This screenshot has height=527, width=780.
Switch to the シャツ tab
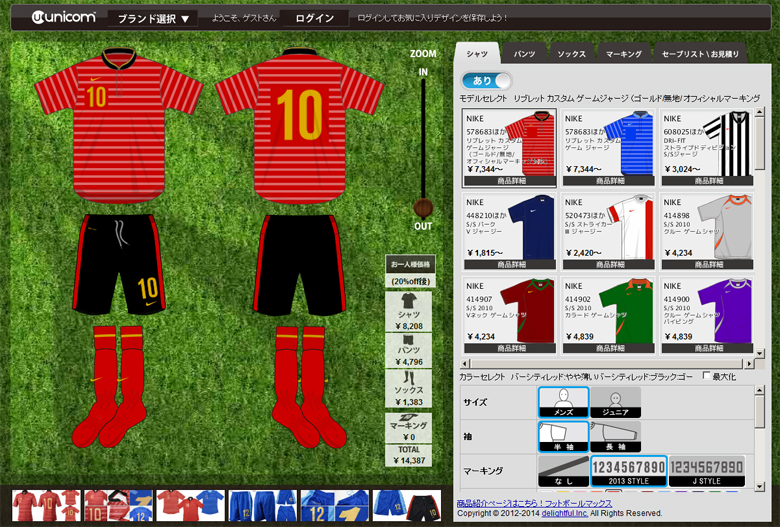point(477,54)
